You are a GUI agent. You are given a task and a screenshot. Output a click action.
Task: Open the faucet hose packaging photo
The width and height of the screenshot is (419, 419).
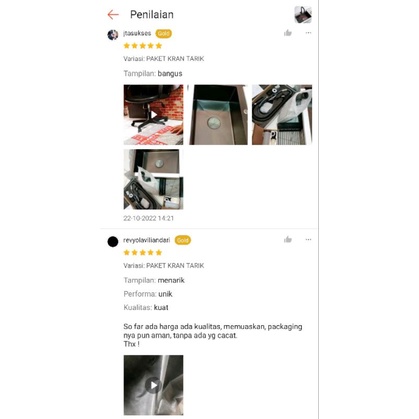point(282,115)
